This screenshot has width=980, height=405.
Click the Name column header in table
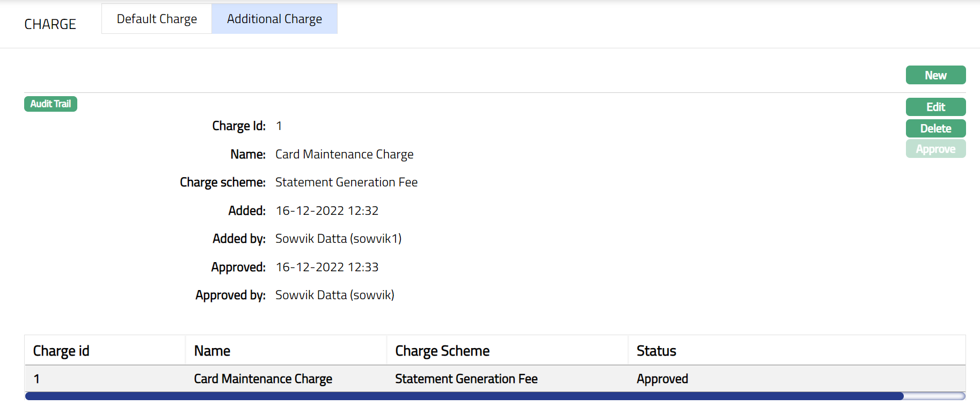coord(212,351)
